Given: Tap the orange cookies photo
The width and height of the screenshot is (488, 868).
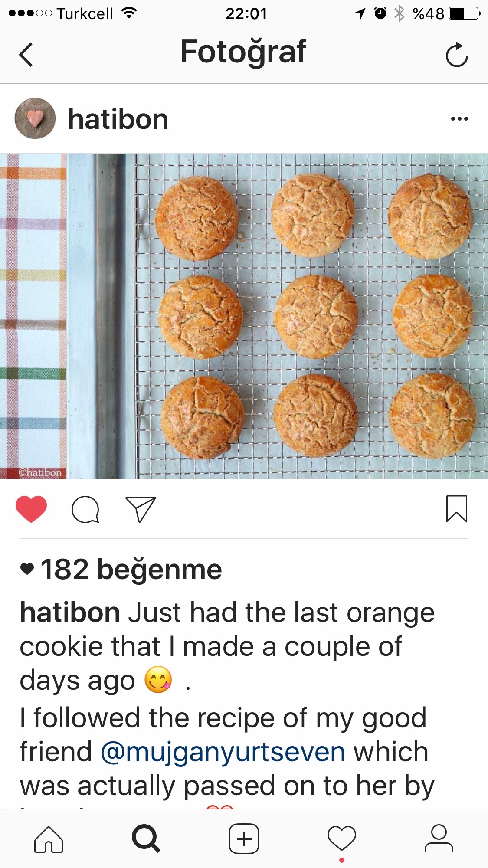Looking at the screenshot, I should point(244,316).
